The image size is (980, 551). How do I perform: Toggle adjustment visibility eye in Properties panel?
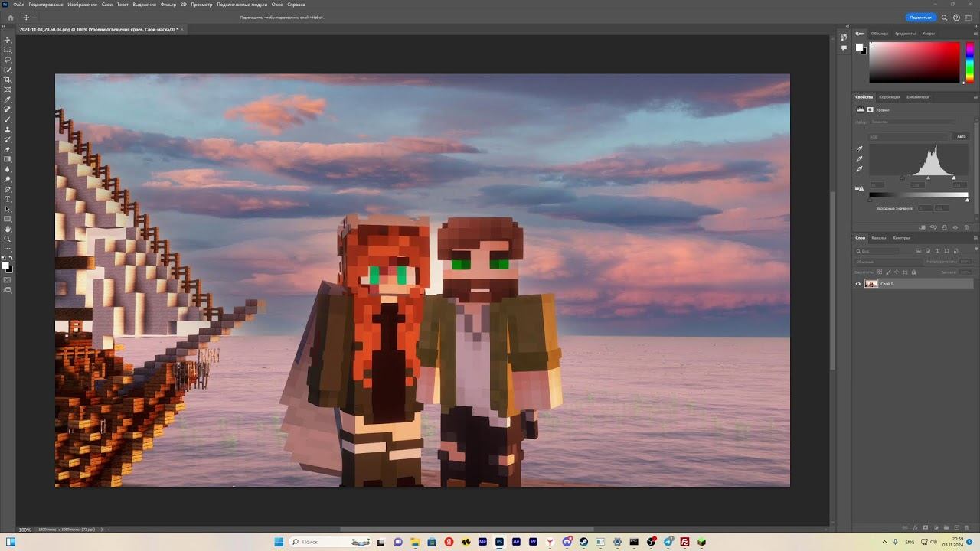click(x=955, y=227)
